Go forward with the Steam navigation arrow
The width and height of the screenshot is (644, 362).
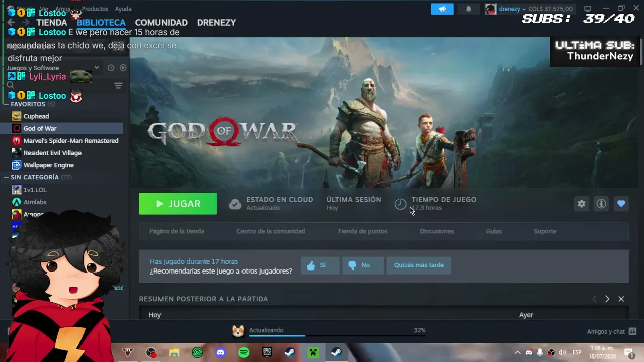(25, 23)
